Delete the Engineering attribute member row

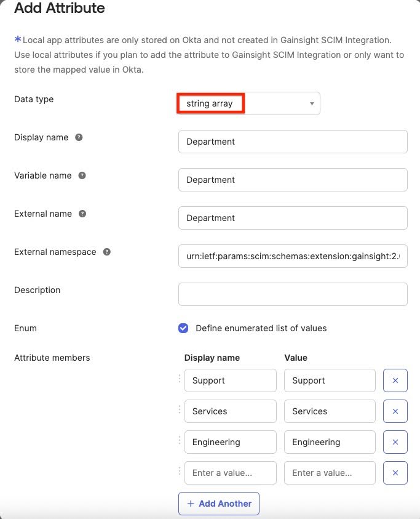[395, 442]
